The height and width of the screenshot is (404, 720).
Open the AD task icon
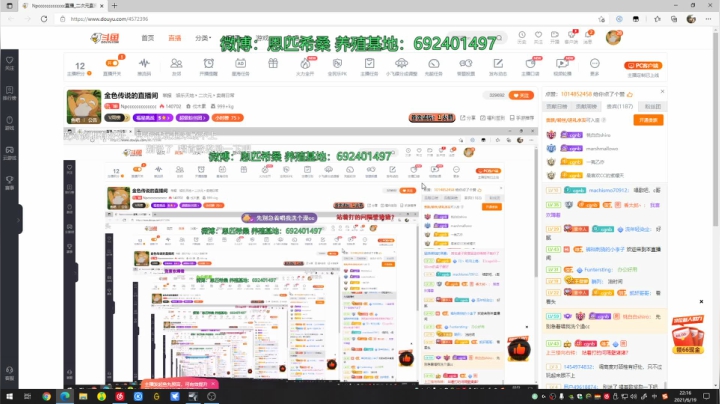tap(241, 63)
